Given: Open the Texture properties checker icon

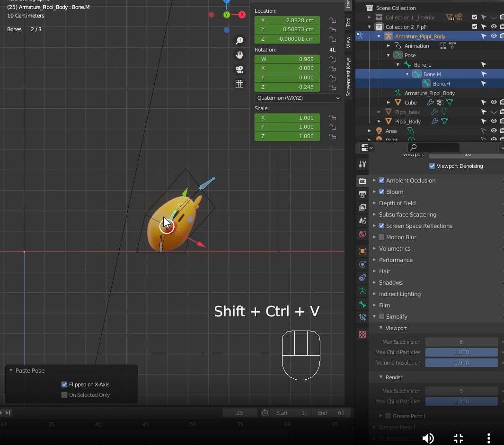Looking at the screenshot, I should [362, 334].
